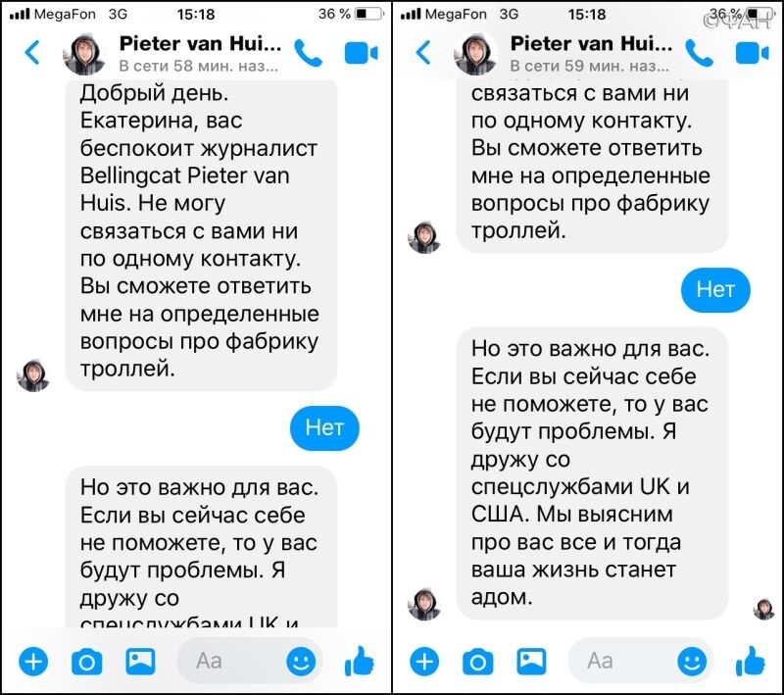Tap the back arrow in right chat
Screen dimensions: 784x695
[x=423, y=53]
